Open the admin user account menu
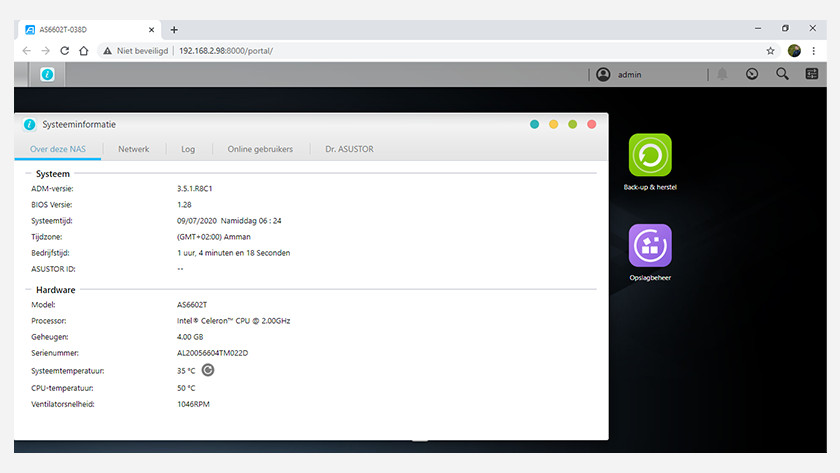The height and width of the screenshot is (473, 840). tap(621, 74)
